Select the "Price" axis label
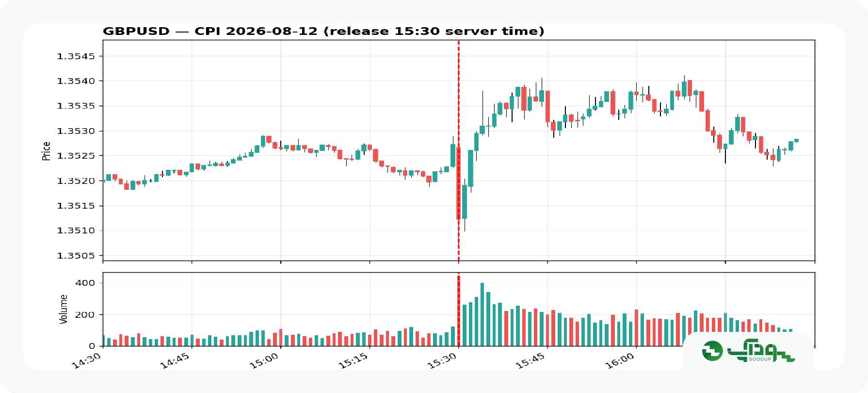The width and height of the screenshot is (868, 393). [x=46, y=151]
